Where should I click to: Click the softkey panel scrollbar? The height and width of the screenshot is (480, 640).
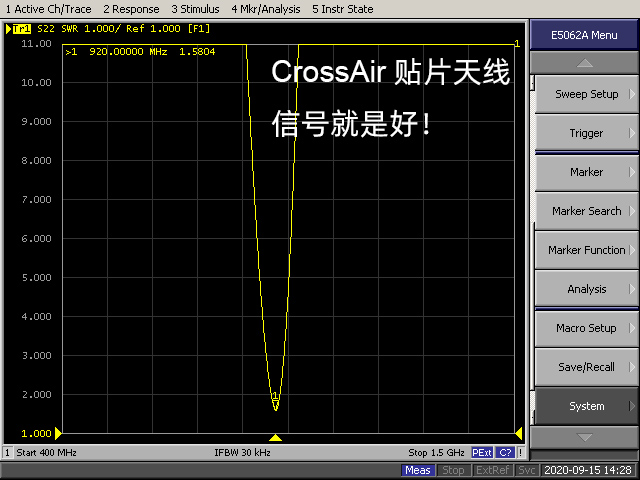click(x=532, y=250)
